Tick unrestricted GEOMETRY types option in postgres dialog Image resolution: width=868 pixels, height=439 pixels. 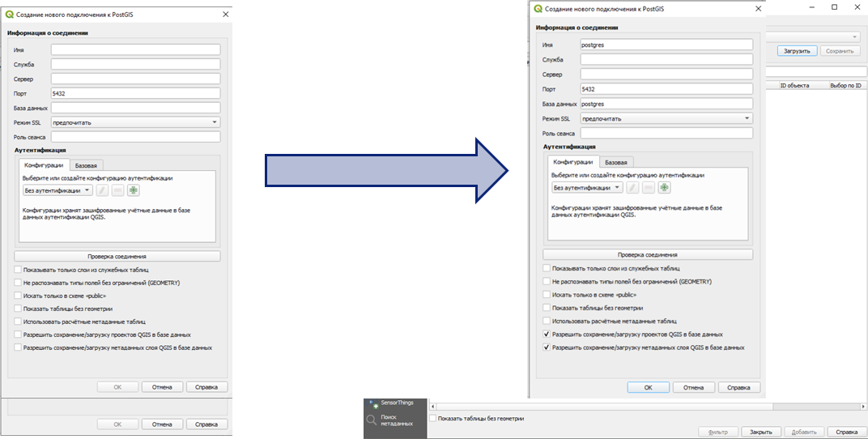click(547, 281)
